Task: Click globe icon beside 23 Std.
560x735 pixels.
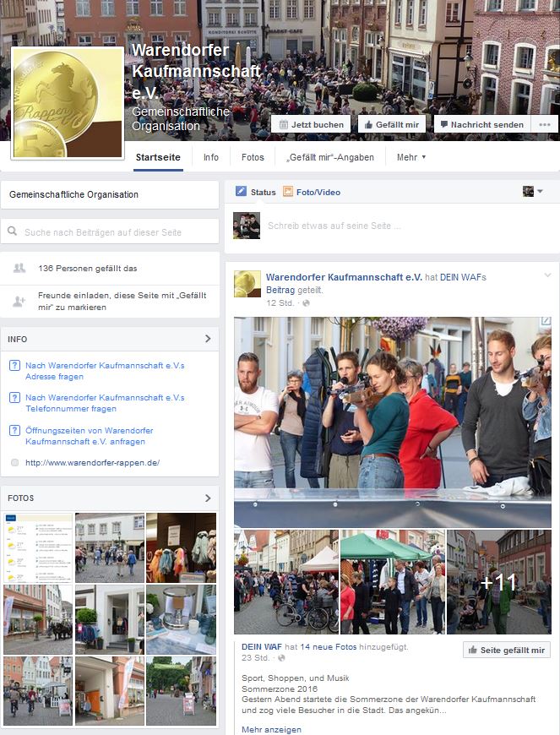Action: [x=281, y=658]
